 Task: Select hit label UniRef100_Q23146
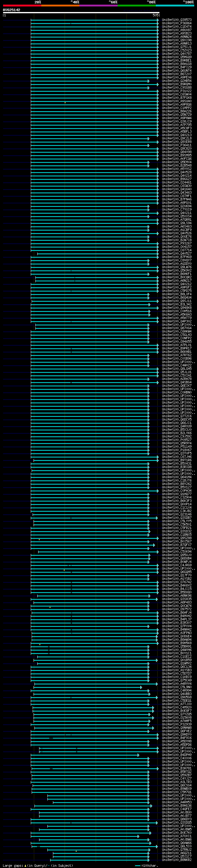point(176,514)
